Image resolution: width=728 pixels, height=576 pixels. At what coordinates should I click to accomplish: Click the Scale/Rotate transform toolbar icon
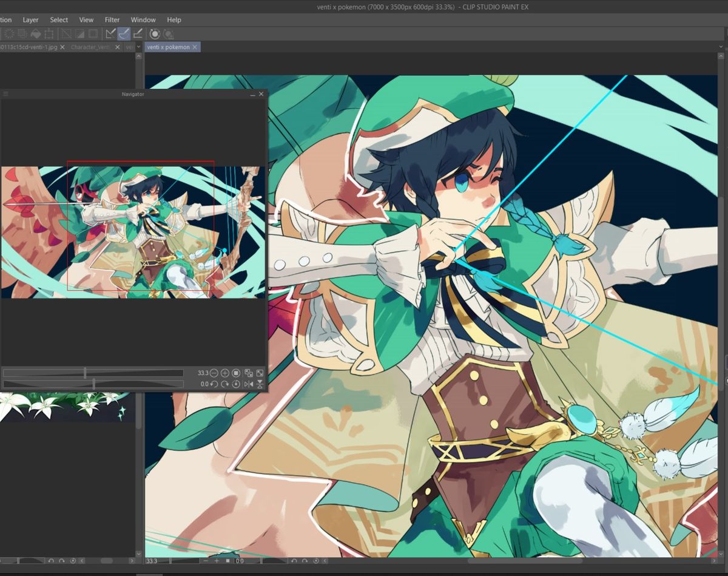[49, 34]
